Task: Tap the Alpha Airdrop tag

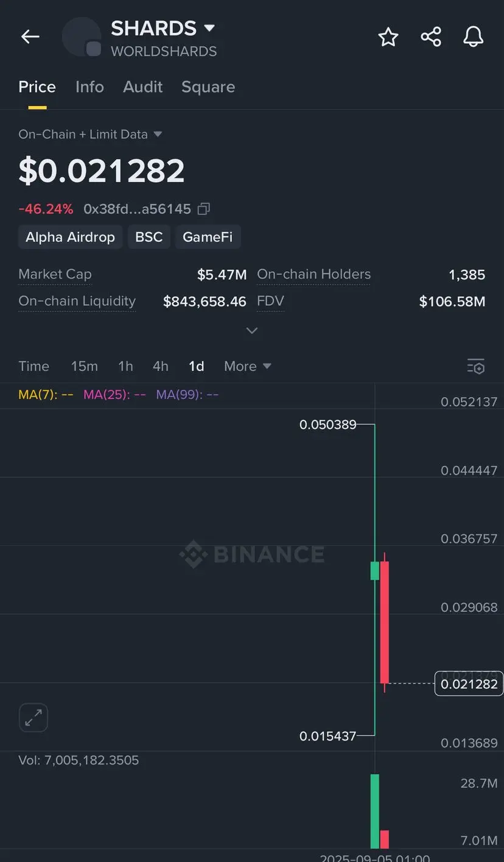Action: pos(70,237)
